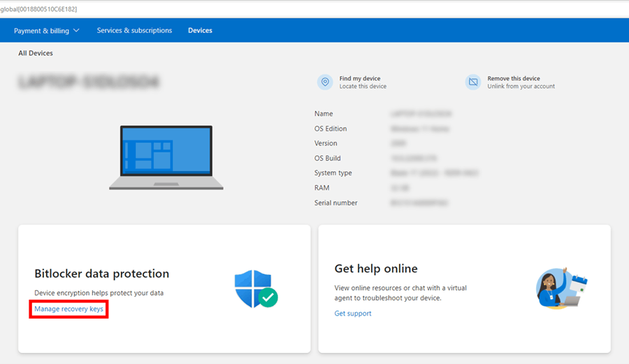Screen dimensions: 629x364
Task: Click the laptop device illustration
Action: 166,158
